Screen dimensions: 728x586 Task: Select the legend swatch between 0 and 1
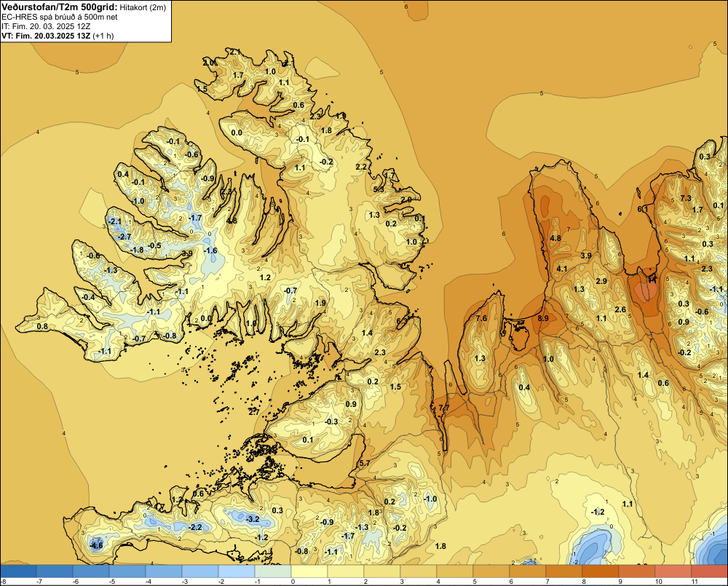click(x=309, y=571)
